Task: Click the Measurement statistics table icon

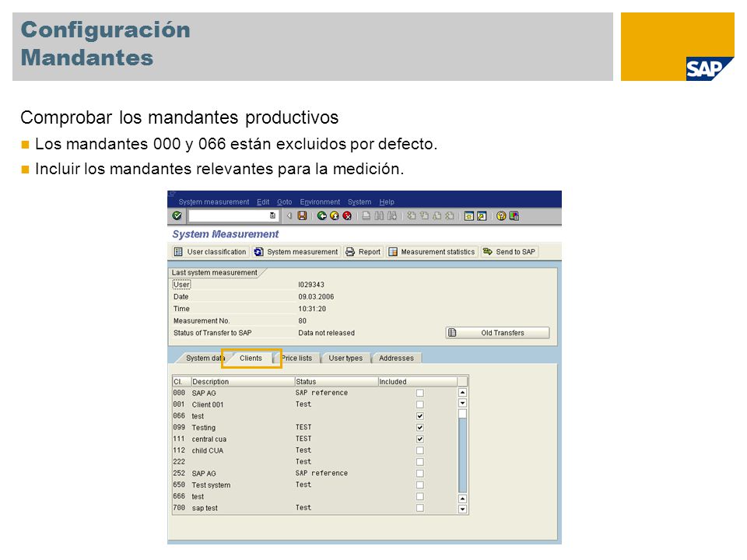Action: point(392,252)
